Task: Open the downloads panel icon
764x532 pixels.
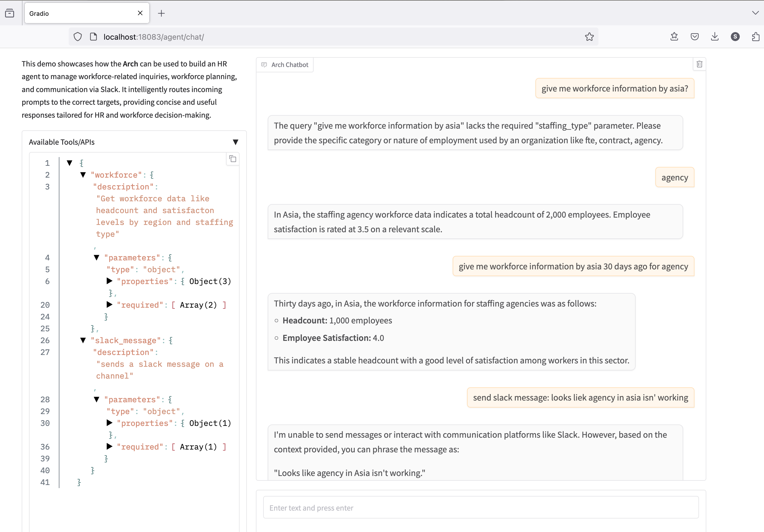Action: click(x=714, y=37)
